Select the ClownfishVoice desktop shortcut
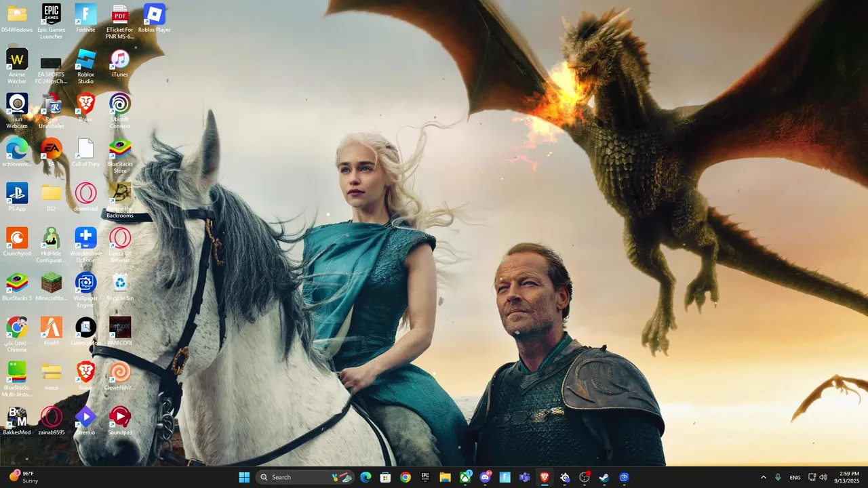 click(119, 376)
